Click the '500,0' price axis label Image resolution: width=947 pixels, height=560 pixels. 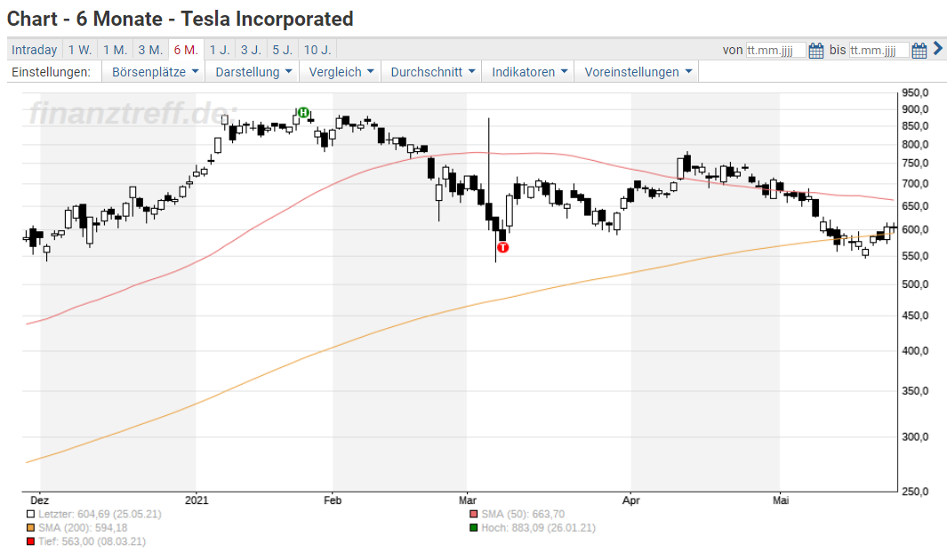point(915,284)
